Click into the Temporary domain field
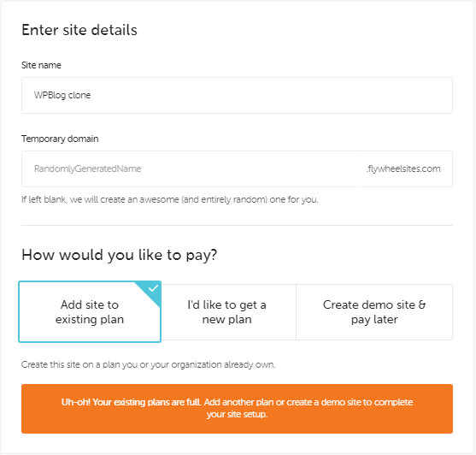The height and width of the screenshot is (455, 476). pos(191,168)
